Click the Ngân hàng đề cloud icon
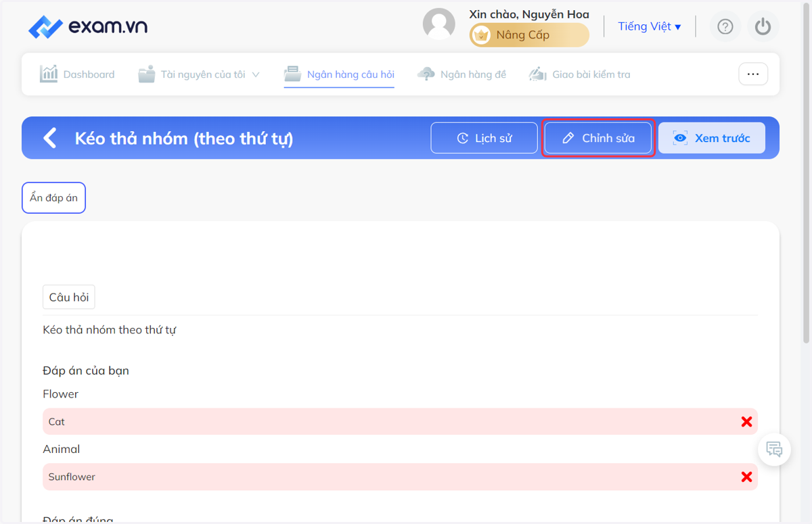The height and width of the screenshot is (524, 812). (x=426, y=74)
